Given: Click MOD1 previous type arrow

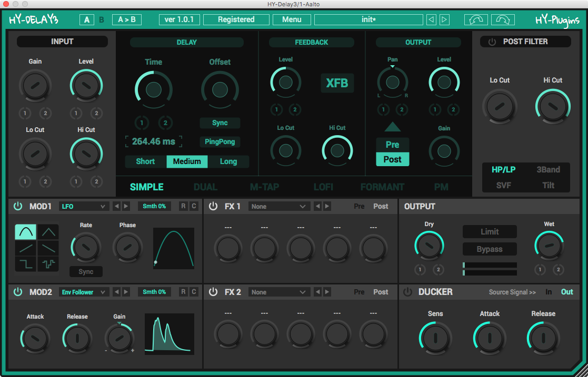Looking at the screenshot, I should [x=117, y=206].
